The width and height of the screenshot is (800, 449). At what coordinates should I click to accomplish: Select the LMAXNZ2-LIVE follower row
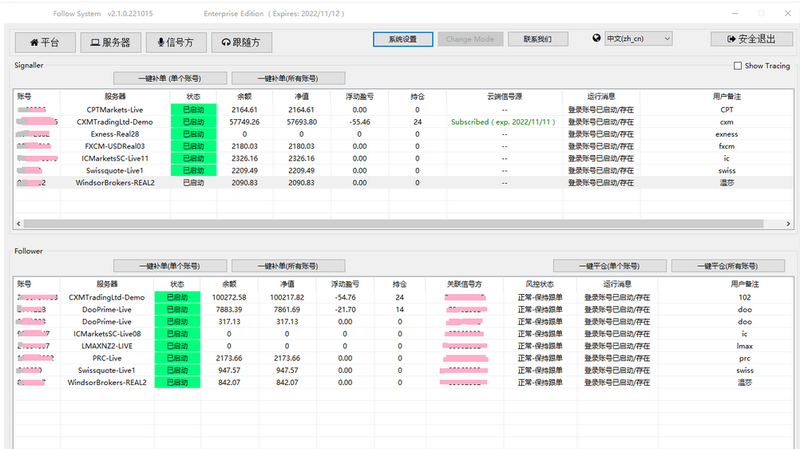coord(403,346)
